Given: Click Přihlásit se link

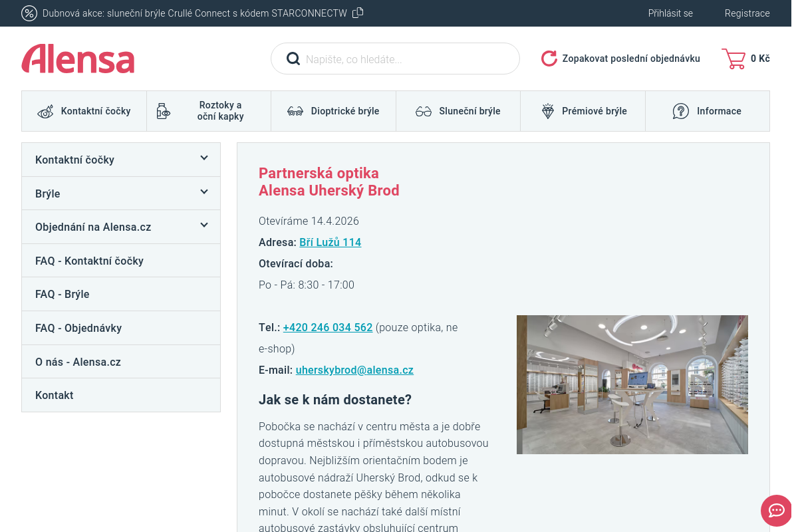Looking at the screenshot, I should point(670,13).
